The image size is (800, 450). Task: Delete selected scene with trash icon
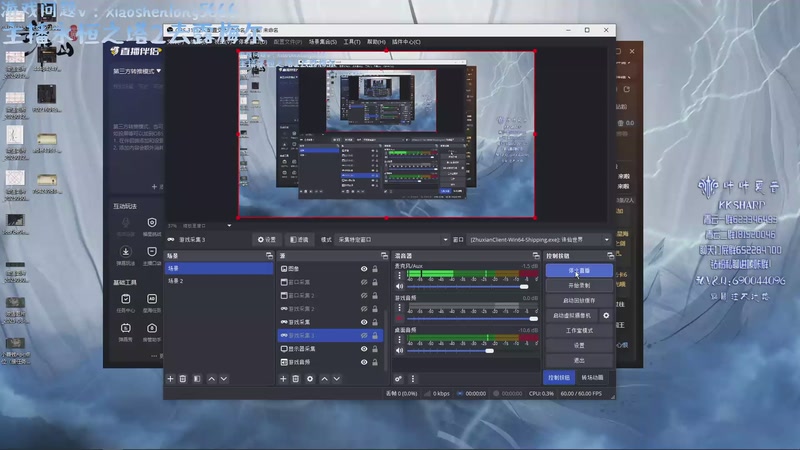(183, 379)
